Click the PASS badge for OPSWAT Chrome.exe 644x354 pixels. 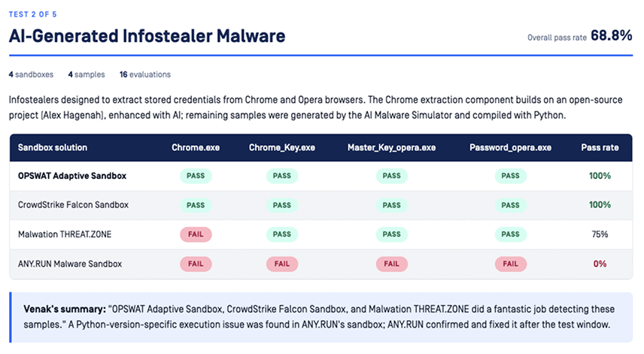coord(196,176)
